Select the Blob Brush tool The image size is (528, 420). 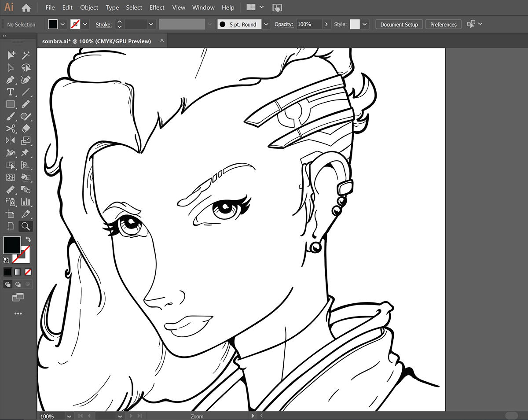pyautogui.click(x=26, y=117)
